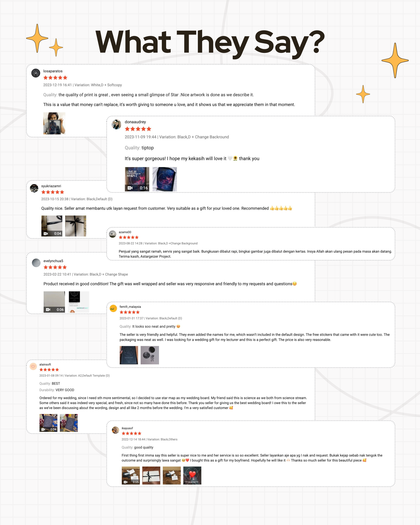Viewport: 420px width, 525px height.
Task: Play ikayusof's 0:05 review video
Action: [131, 475]
